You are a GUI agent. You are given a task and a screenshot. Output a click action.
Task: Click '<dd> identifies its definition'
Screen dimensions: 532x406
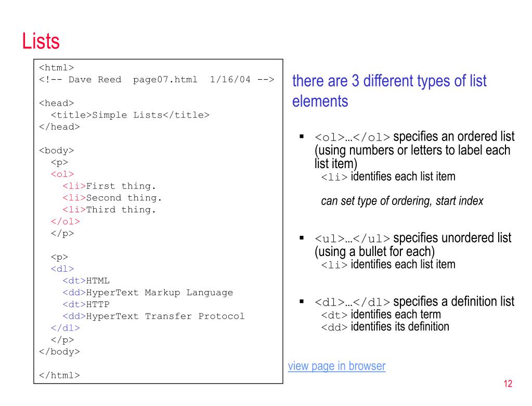(385, 326)
